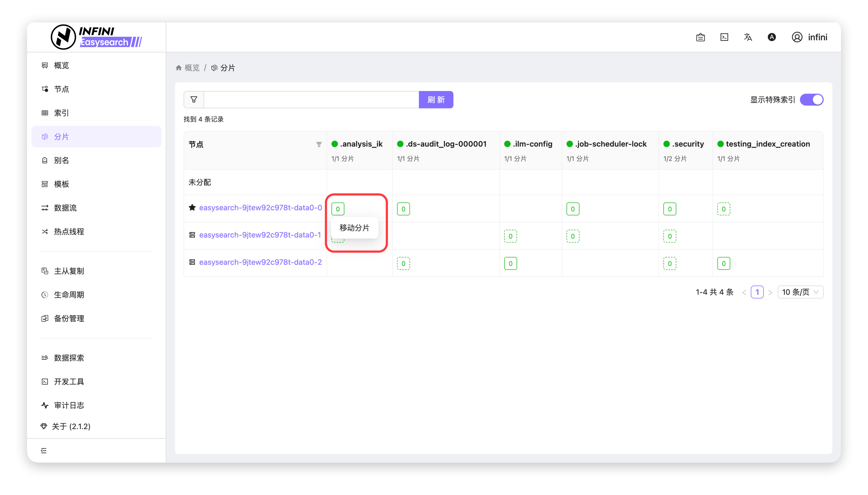Open the 节点 column filter dropdown
The height and width of the screenshot is (495, 868).
[319, 144]
